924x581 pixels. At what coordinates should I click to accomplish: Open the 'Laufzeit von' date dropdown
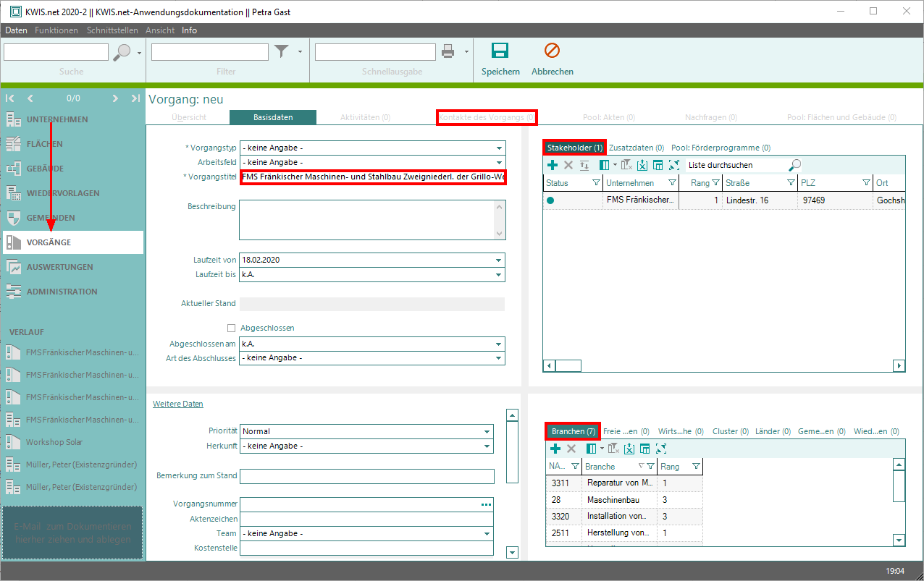tap(498, 260)
